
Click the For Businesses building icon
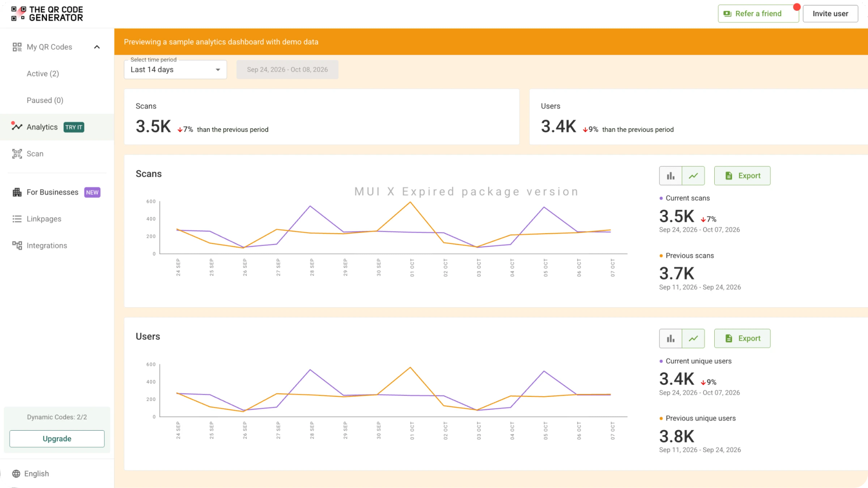pos(17,192)
